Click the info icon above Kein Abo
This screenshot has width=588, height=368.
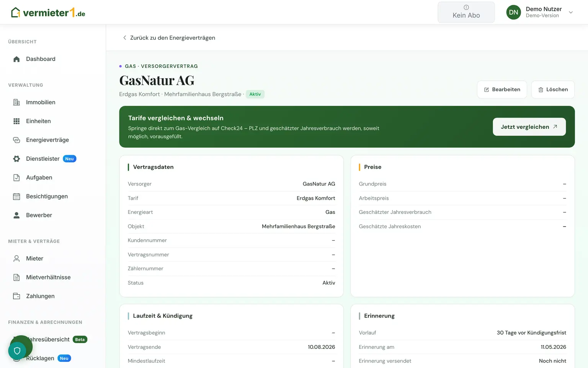(x=466, y=7)
